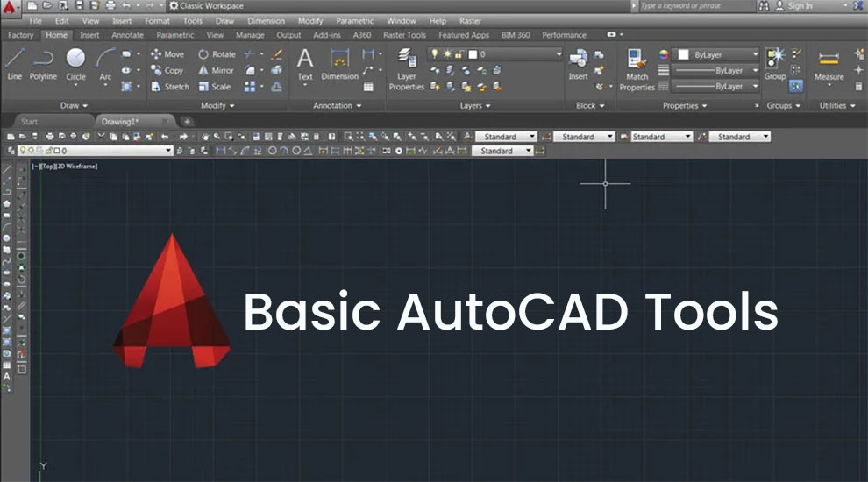This screenshot has height=482, width=868.
Task: Click Sign In link
Action: 800,5
